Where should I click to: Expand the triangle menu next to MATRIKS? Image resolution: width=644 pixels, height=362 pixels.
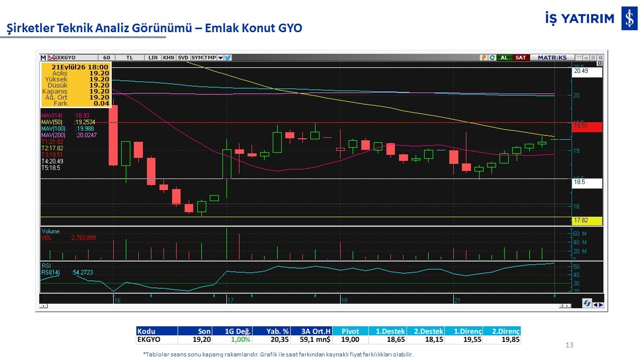coord(579,57)
